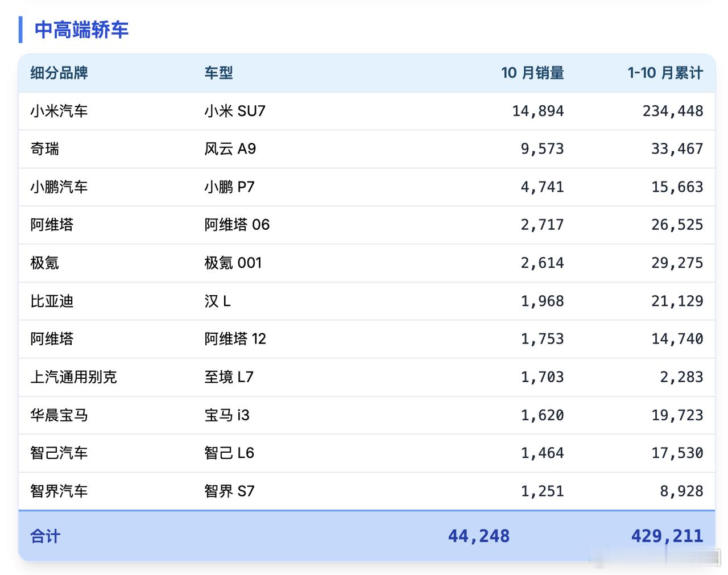
Task: Select the 2,717 sales value
Action: [x=543, y=225]
